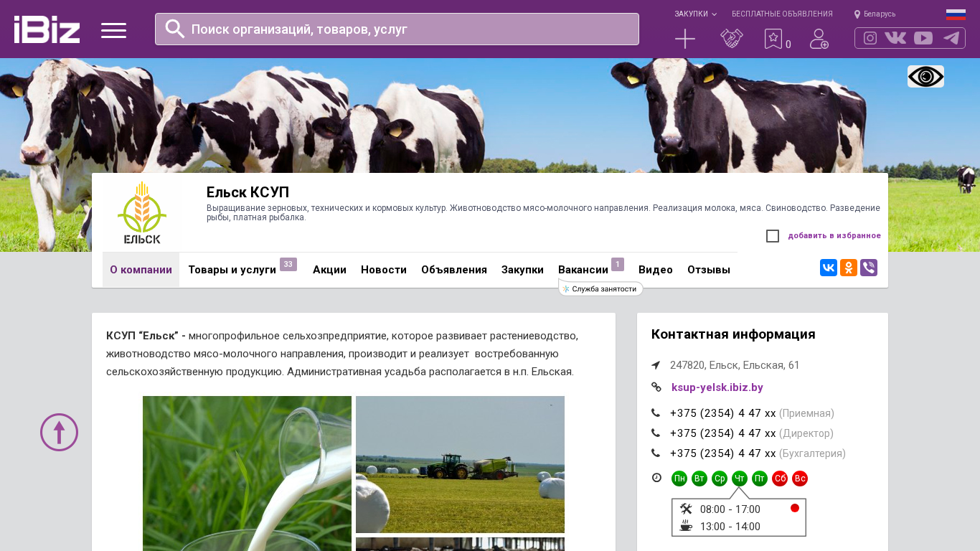Reveal the Директор phone number
Image resolution: width=980 pixels, height=551 pixels.
pos(722,433)
